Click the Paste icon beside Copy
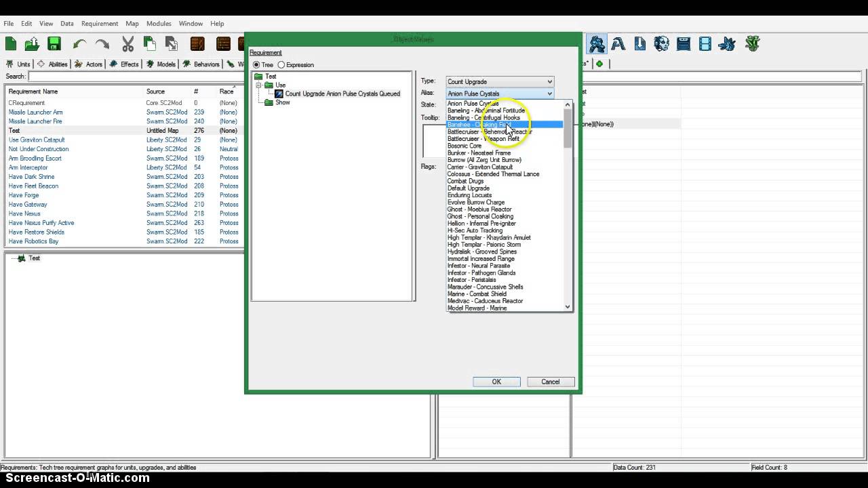This screenshot has height=488, width=868. [172, 44]
